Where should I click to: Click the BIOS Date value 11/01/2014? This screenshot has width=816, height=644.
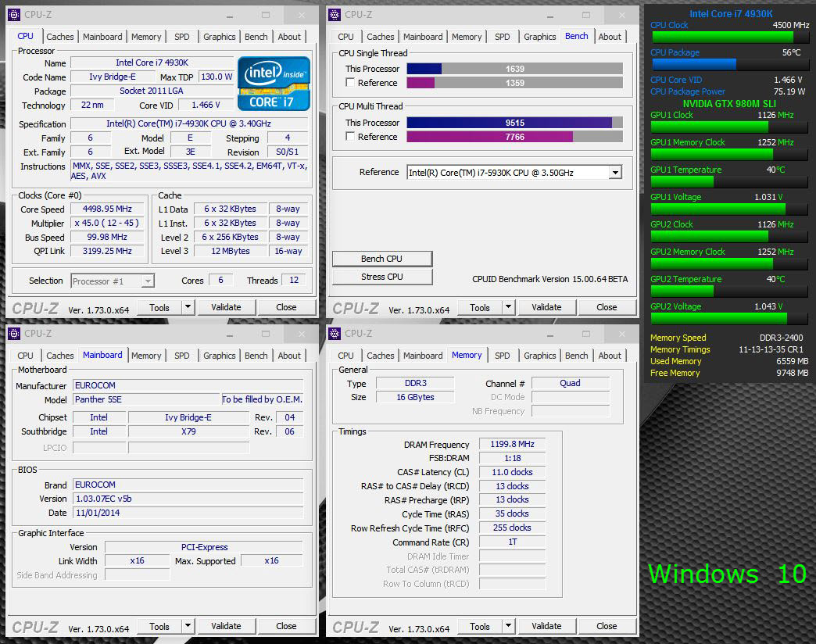pos(188,513)
